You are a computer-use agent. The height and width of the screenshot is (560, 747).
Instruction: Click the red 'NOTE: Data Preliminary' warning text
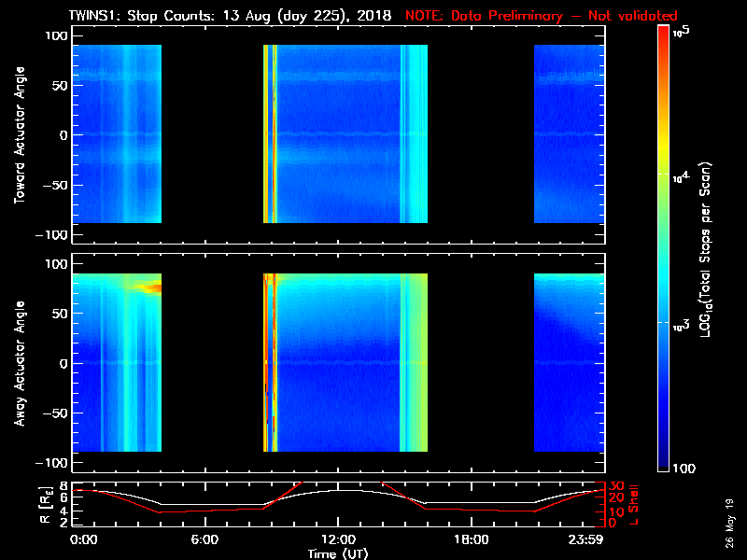pyautogui.click(x=542, y=16)
